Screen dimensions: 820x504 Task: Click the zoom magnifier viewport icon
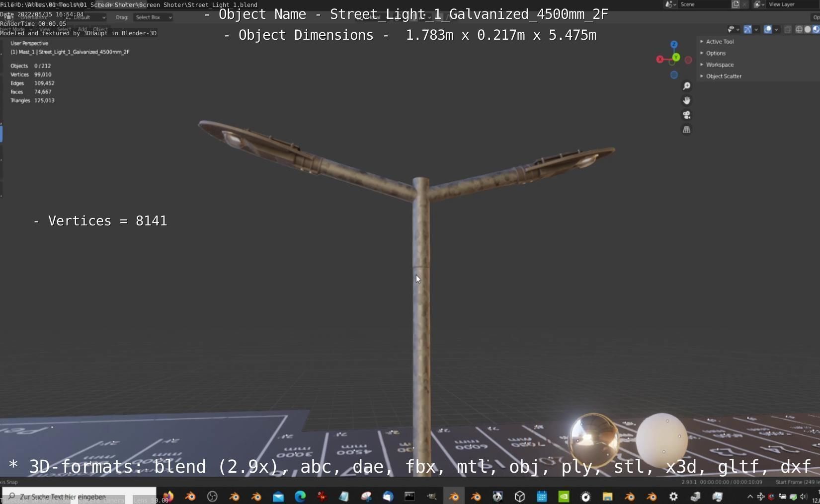point(686,86)
